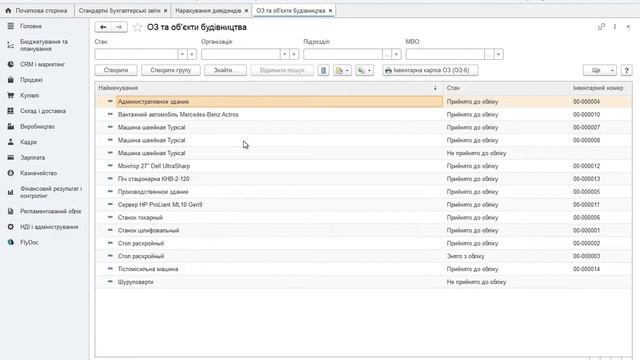This screenshot has height=360, width=640.
Task: Open Фінансовий результат і контролінг icon
Action: [x=11, y=192]
